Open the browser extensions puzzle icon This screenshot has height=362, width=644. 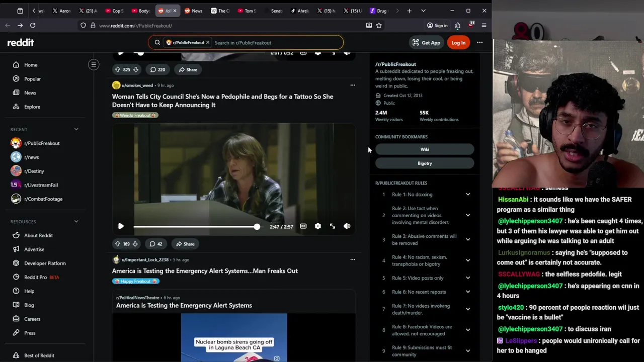457,25
